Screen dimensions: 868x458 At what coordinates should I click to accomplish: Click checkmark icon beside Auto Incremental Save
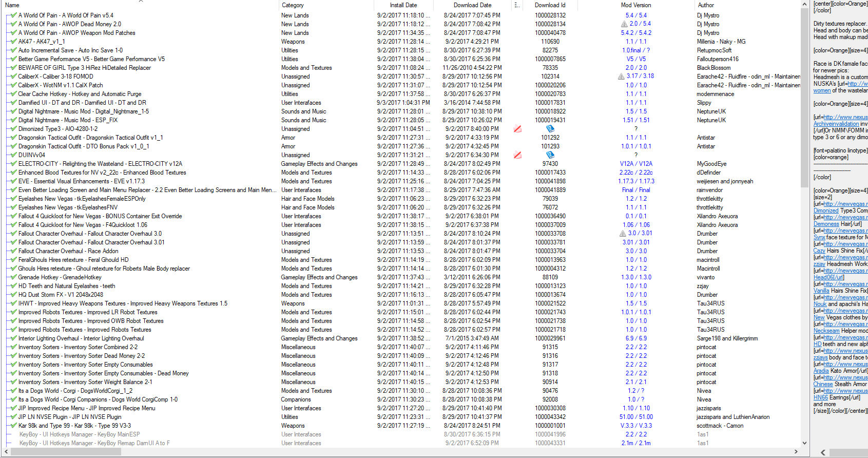click(13, 50)
